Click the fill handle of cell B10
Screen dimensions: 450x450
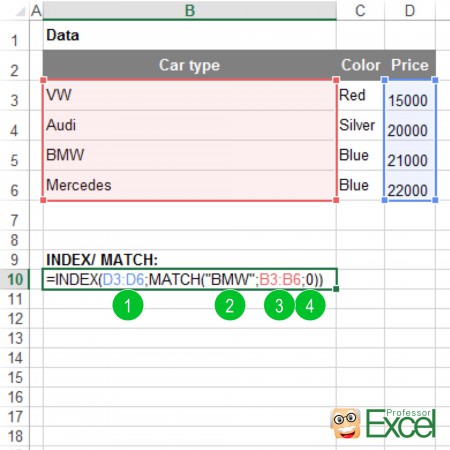336,289
